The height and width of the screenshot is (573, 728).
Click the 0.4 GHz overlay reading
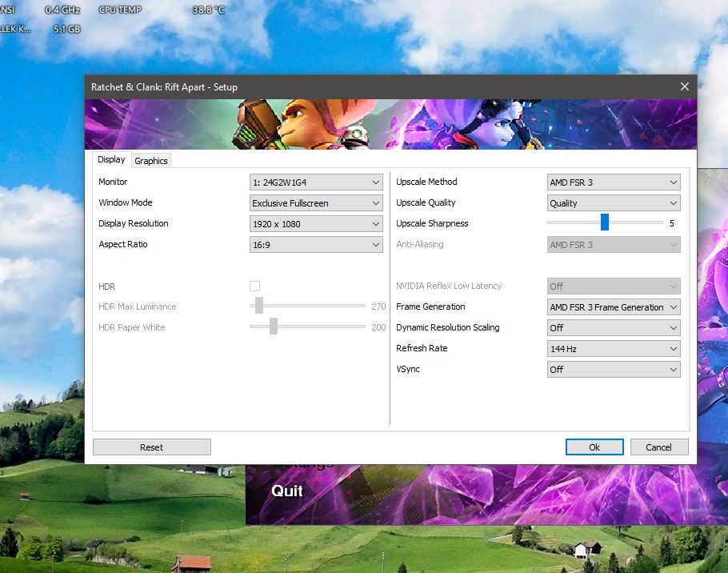click(x=62, y=10)
